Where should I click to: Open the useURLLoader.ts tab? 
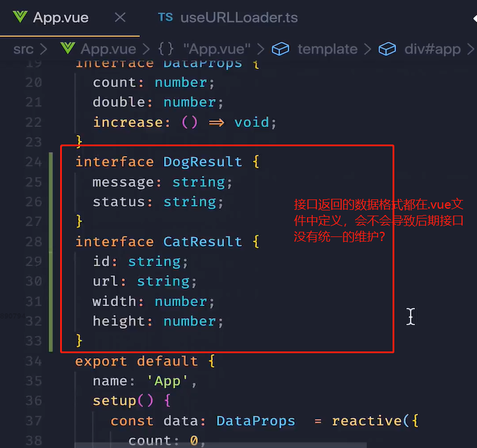[228, 18]
